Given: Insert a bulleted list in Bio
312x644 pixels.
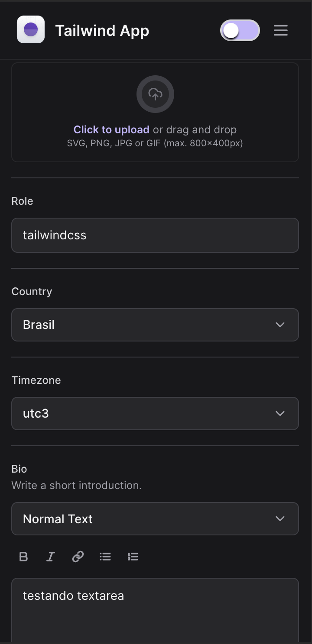Looking at the screenshot, I should pos(105,557).
